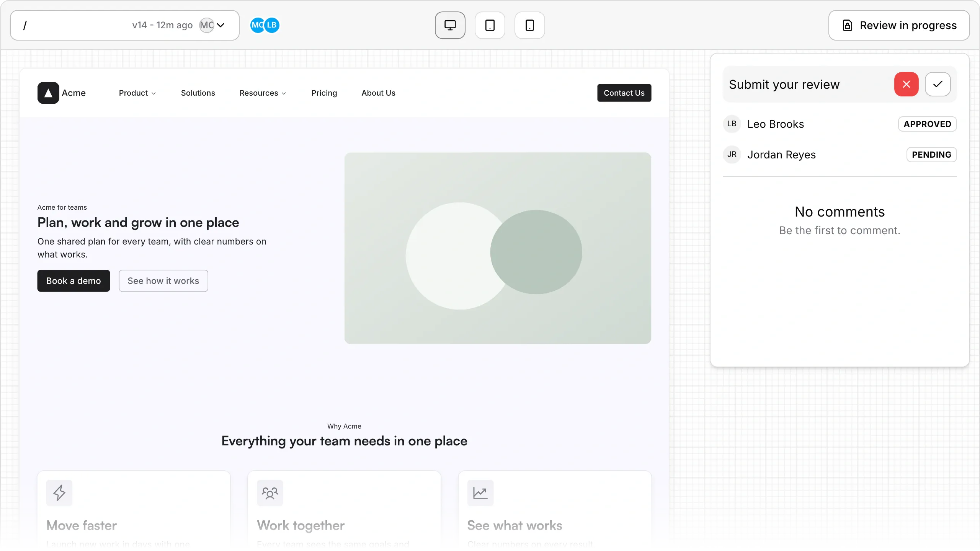This screenshot has height=551, width=980.
Task: Click the LB collaborator avatar
Action: [x=272, y=25]
